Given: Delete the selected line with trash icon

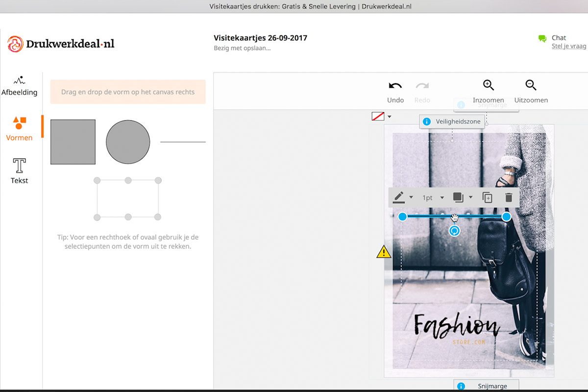Looking at the screenshot, I should point(509,197).
